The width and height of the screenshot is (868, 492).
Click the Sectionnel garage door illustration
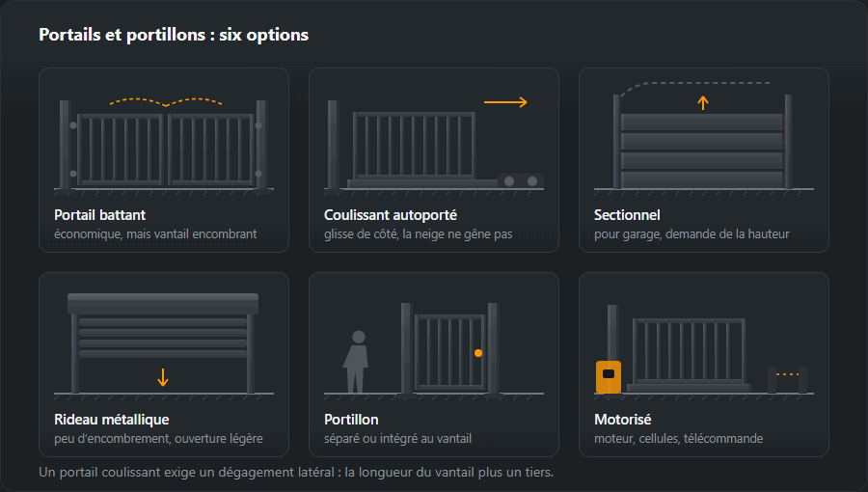point(704,141)
